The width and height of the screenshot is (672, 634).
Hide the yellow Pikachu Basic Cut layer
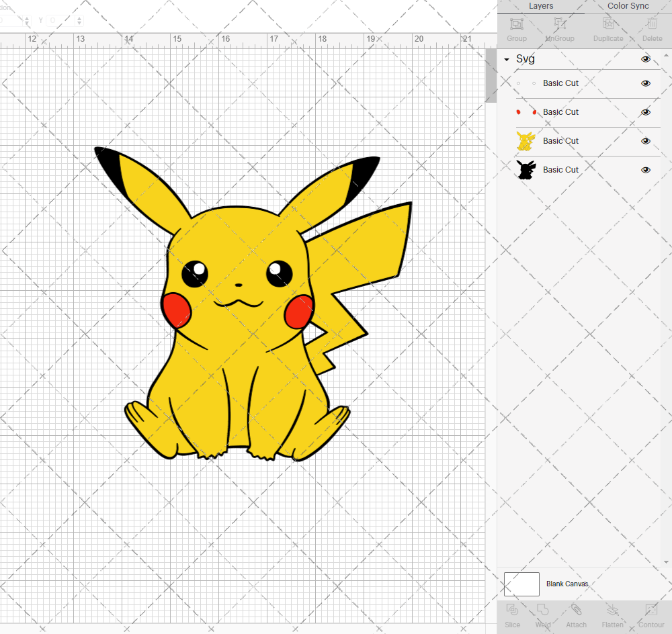click(645, 141)
